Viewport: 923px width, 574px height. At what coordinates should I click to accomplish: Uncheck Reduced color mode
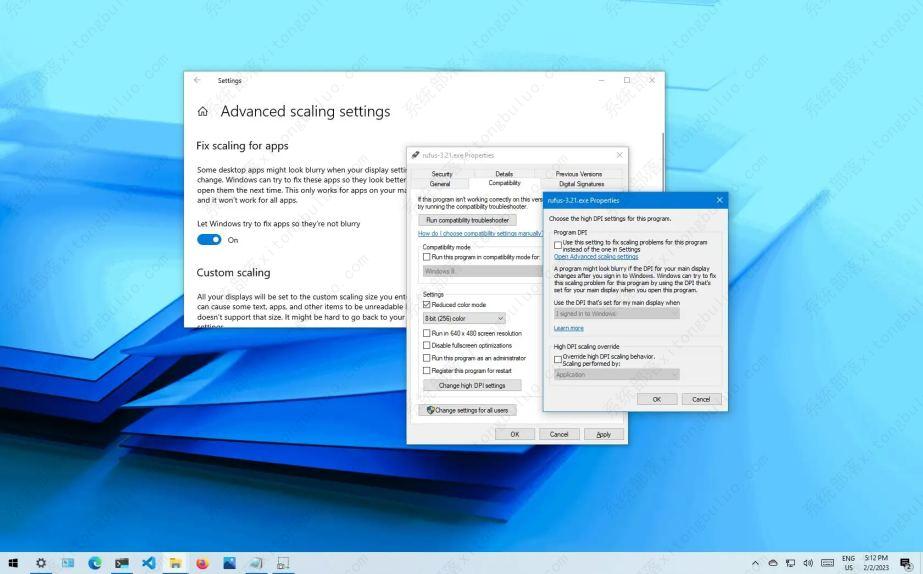tap(427, 304)
